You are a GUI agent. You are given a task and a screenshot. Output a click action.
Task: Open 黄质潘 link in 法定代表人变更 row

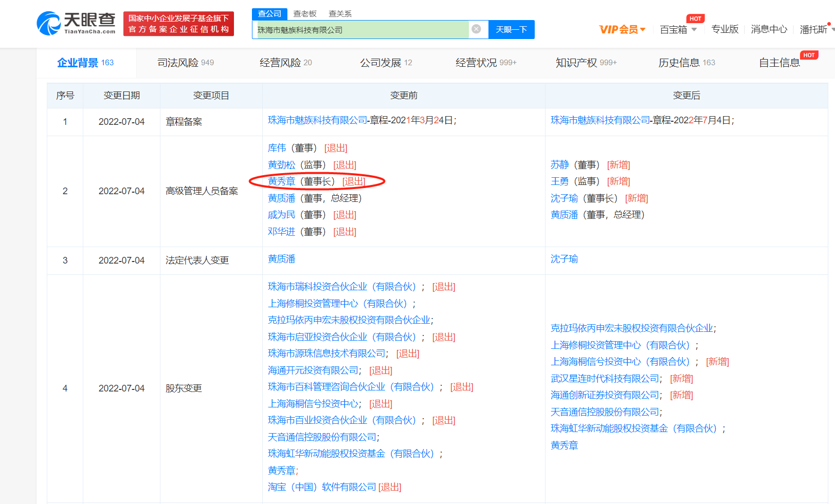[281, 259]
